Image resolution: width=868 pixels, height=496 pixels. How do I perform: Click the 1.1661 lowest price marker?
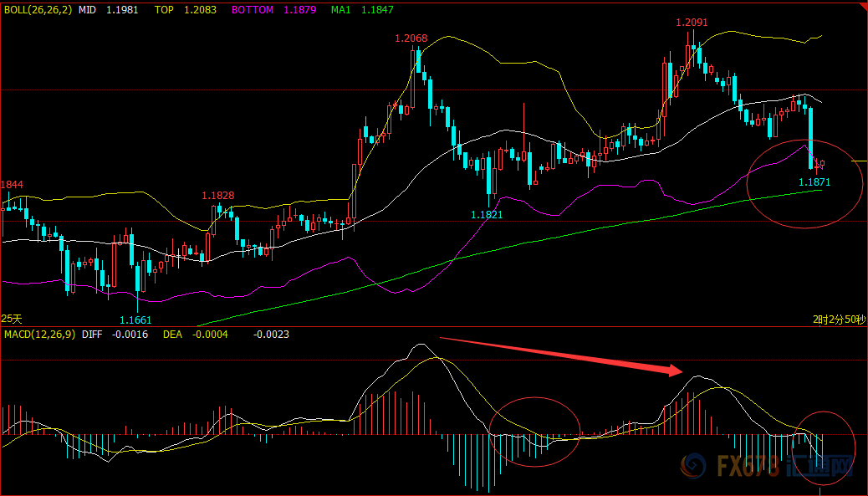pyautogui.click(x=135, y=320)
